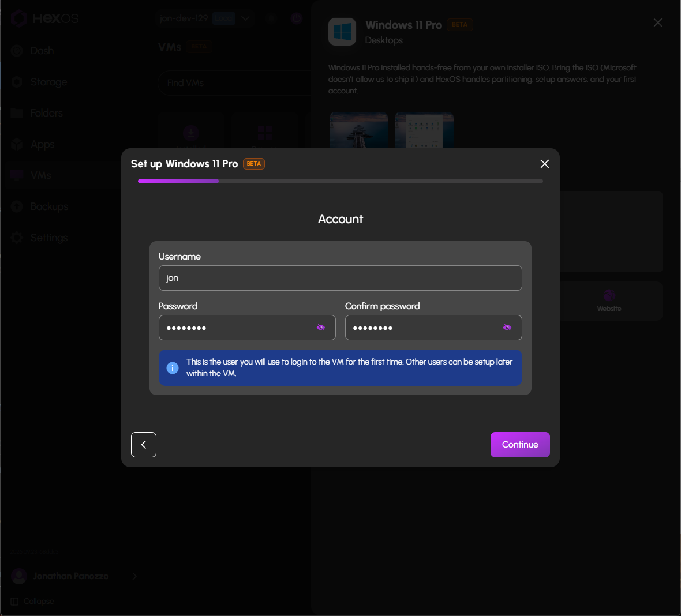Click the Backups sidebar icon
The width and height of the screenshot is (681, 616).
(x=17, y=206)
